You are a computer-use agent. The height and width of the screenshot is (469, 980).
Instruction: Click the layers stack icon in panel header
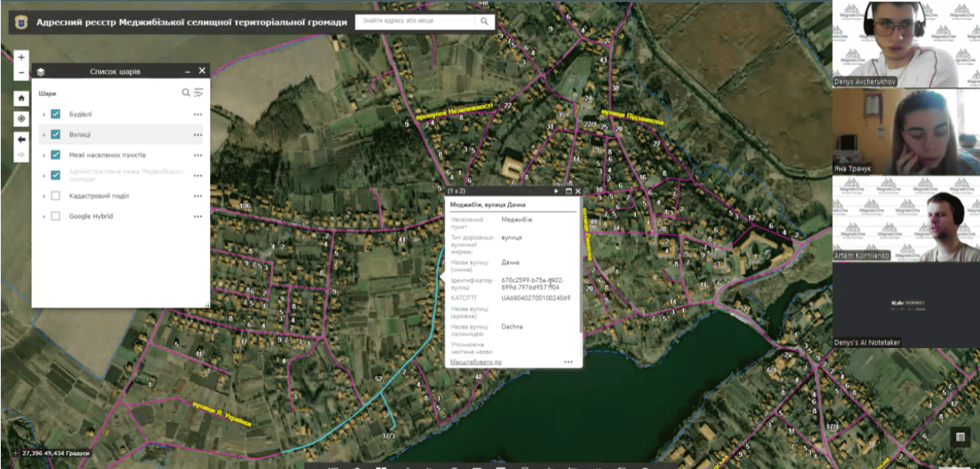pyautogui.click(x=40, y=71)
